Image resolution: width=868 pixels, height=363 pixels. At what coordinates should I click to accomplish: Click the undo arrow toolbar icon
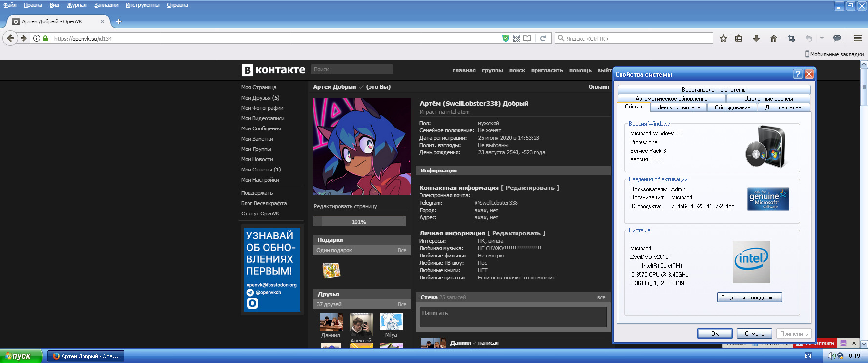click(x=809, y=38)
